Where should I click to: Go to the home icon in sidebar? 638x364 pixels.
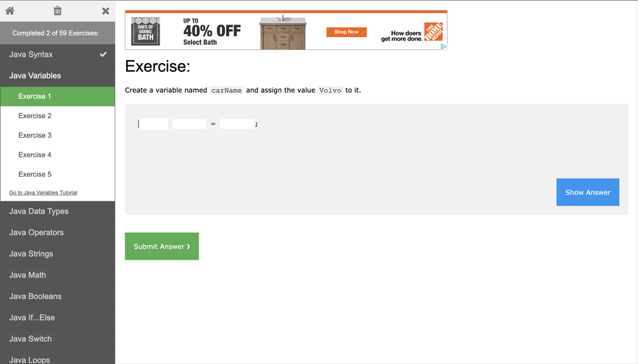[x=9, y=11]
